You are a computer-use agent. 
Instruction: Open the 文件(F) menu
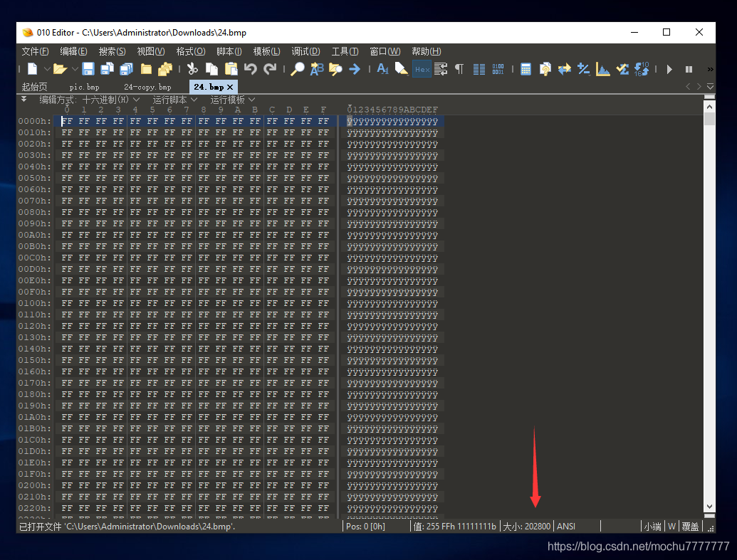[36, 51]
